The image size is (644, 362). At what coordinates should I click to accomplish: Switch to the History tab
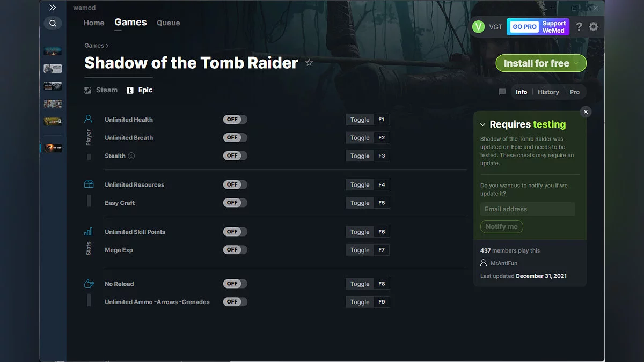click(x=548, y=92)
